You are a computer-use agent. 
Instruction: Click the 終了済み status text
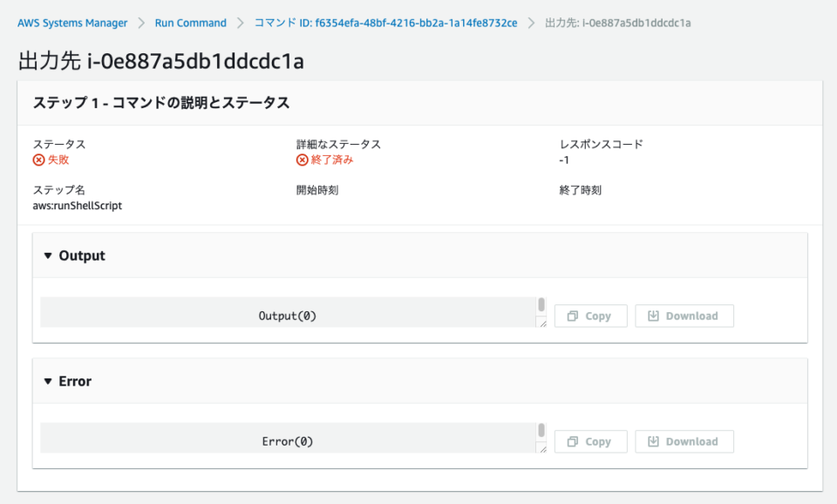point(327,160)
